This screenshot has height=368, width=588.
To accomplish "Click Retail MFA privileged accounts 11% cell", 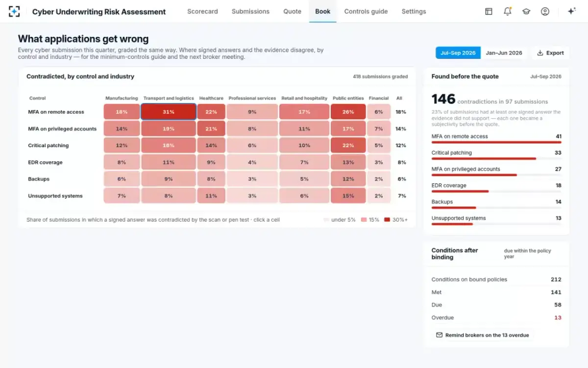I will click(x=304, y=129).
